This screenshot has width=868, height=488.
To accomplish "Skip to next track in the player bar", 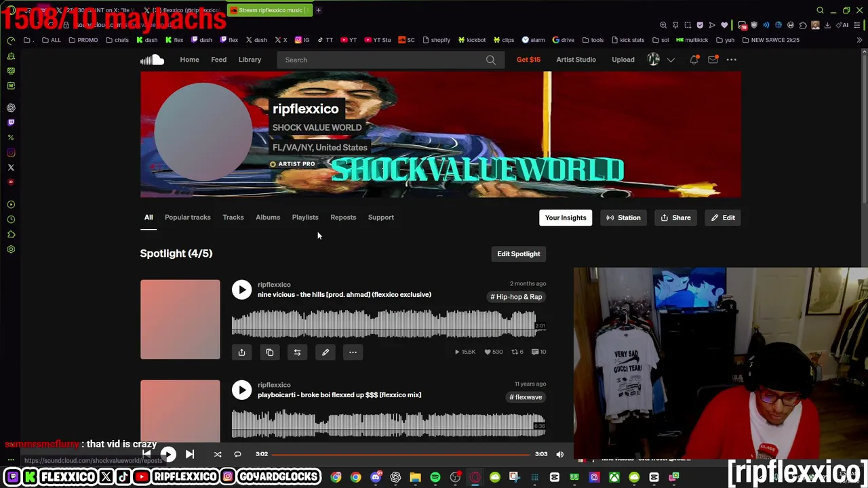I will (190, 454).
